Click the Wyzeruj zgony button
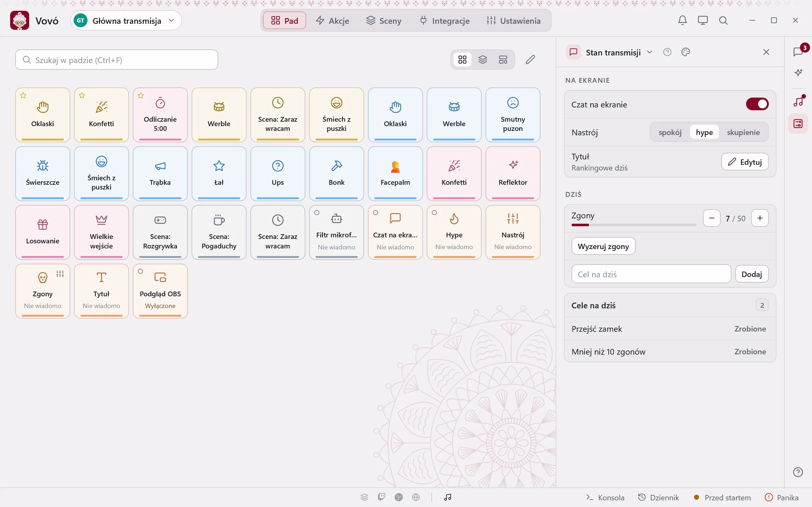The height and width of the screenshot is (507, 812). (x=603, y=246)
